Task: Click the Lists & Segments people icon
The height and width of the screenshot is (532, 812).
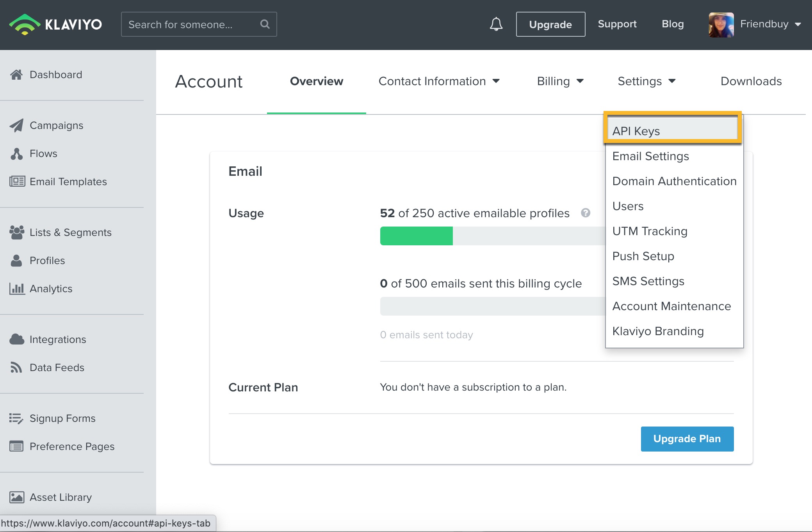Action: coord(17,232)
